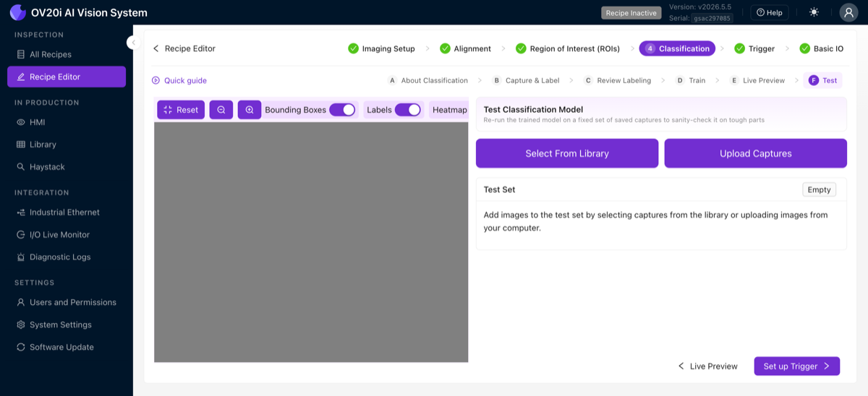Click the serial number gsac297085
The image size is (868, 396).
[712, 18]
